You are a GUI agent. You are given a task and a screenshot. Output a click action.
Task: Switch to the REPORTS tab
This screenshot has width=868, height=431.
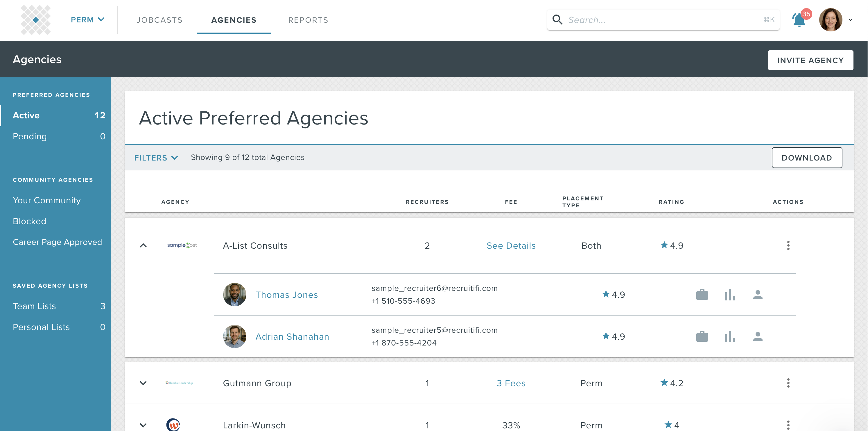coord(308,20)
